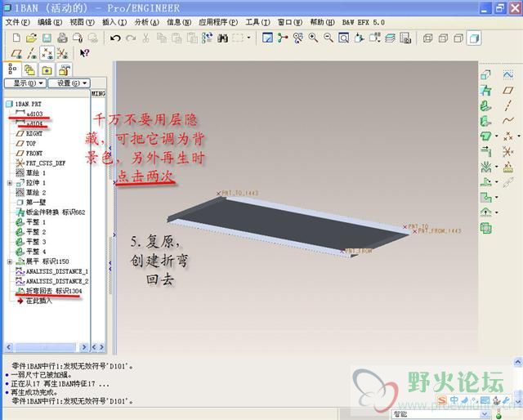Switch to the favorites navigator tab
The width and height of the screenshot is (523, 420).
[64, 70]
